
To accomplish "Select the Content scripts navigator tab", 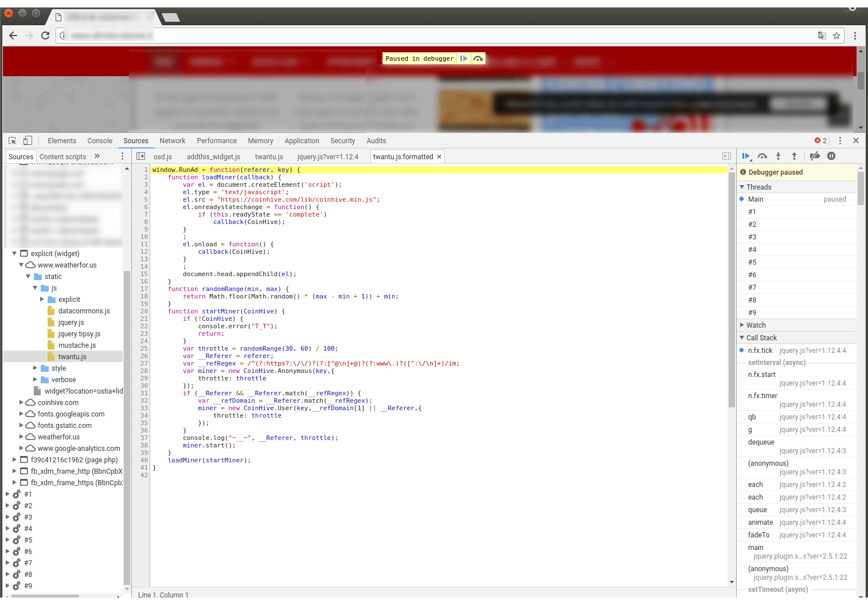I will point(63,156).
